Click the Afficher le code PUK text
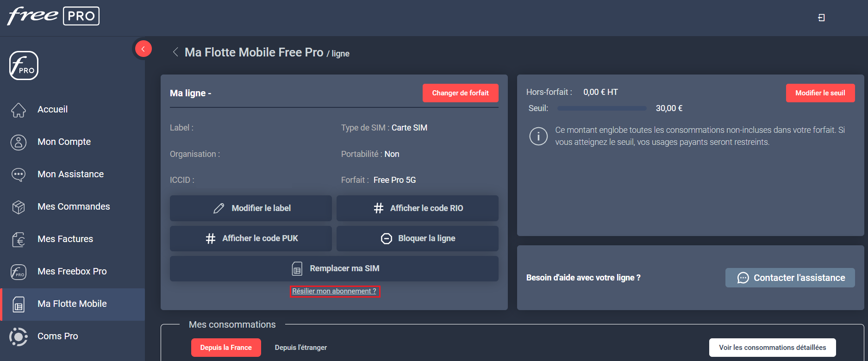Image resolution: width=868 pixels, height=361 pixels. pos(260,238)
